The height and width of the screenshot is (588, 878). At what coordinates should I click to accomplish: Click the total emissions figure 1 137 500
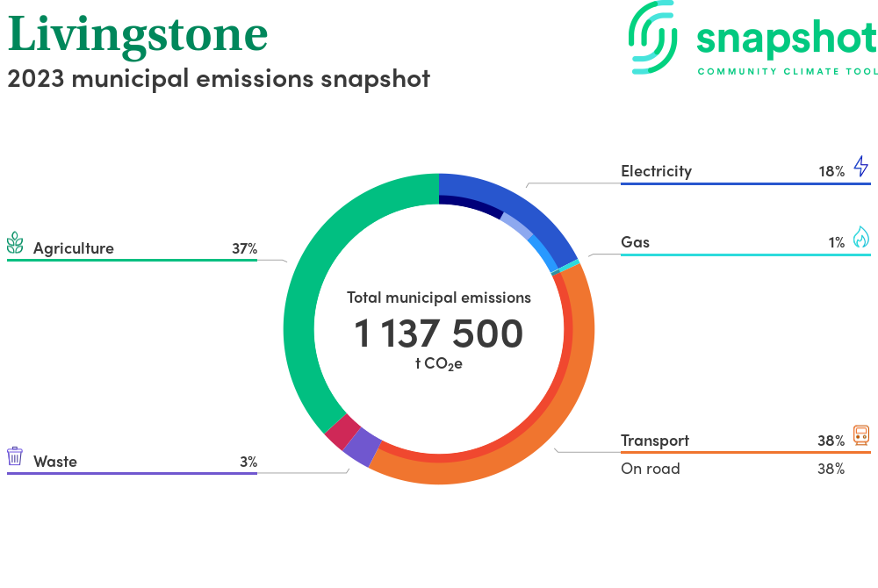tap(438, 334)
